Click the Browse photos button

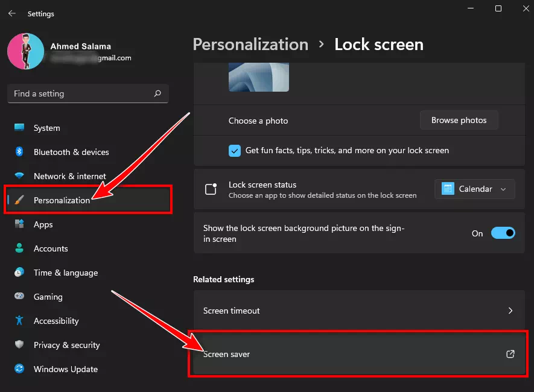click(x=459, y=120)
